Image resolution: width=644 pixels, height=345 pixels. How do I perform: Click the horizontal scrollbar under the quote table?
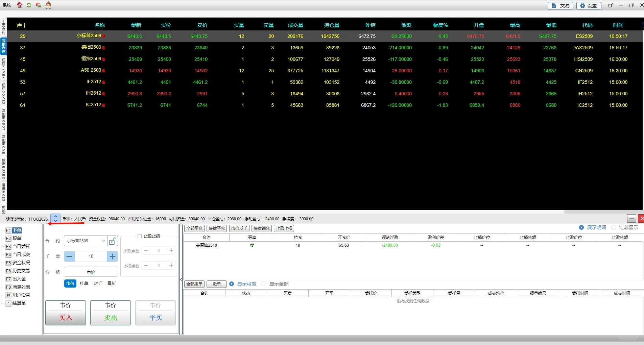point(603,212)
